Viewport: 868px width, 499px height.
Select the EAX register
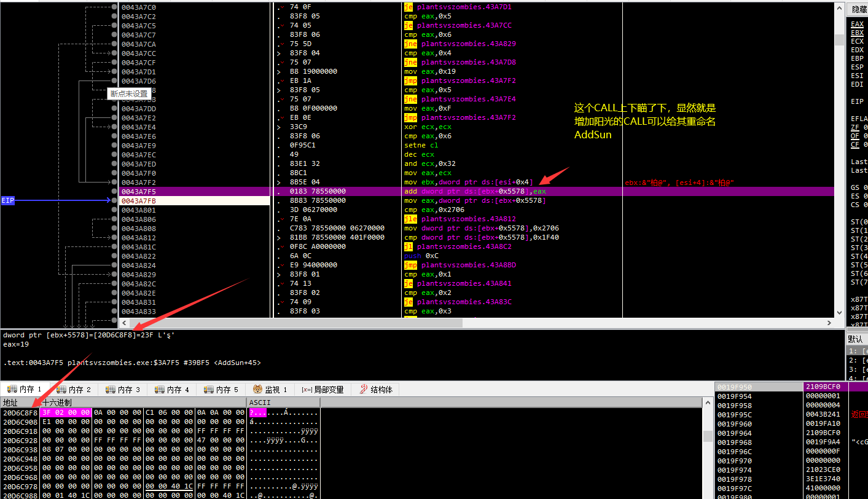(857, 25)
